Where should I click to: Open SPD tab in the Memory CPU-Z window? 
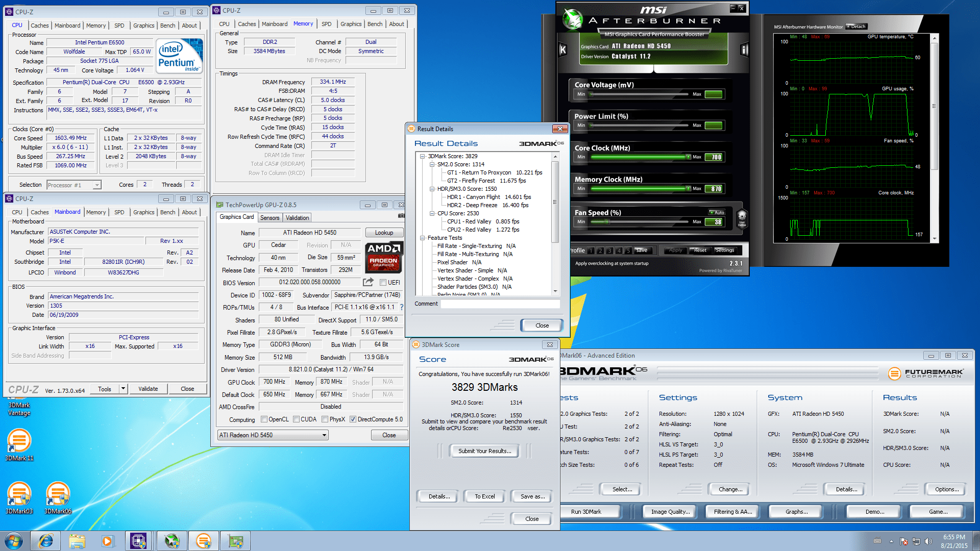[326, 24]
